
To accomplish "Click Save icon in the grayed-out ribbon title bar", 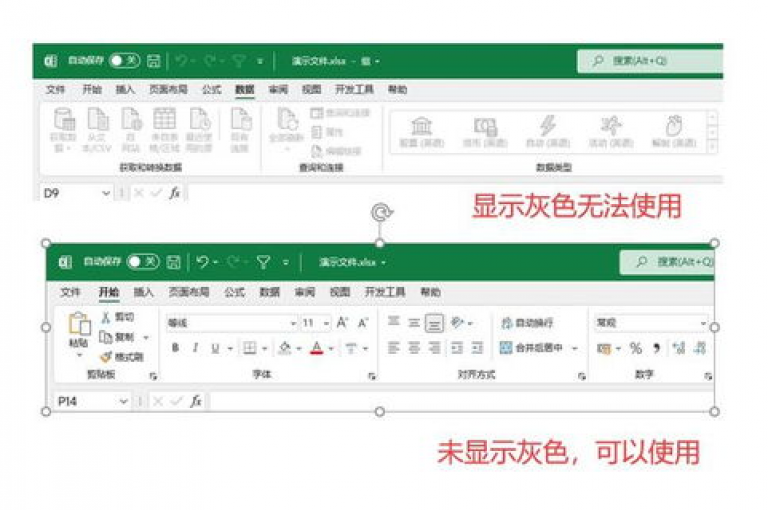I will point(153,61).
